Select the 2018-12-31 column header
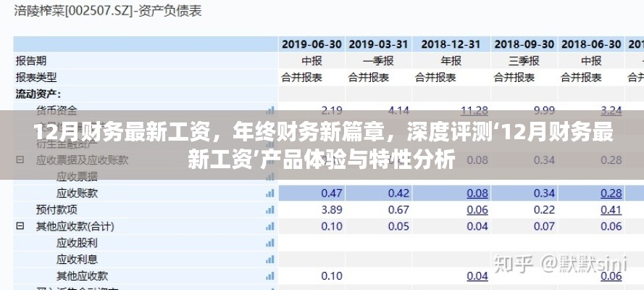 point(451,43)
